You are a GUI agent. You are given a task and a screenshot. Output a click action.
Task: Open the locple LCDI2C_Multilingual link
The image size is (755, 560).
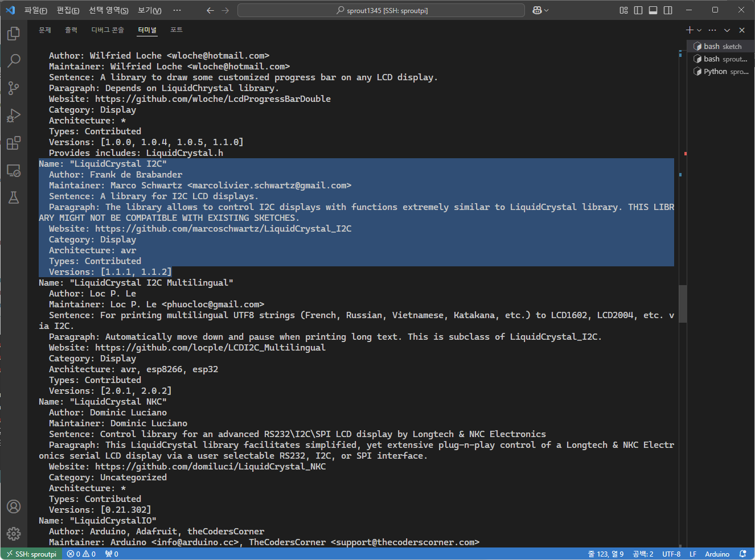[210, 348]
